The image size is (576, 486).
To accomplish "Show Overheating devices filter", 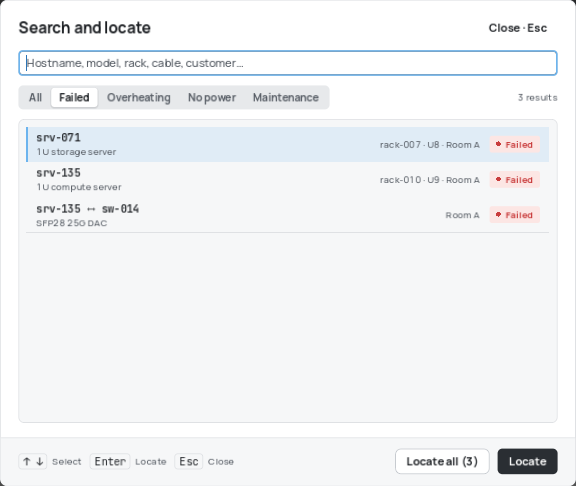I will [138, 97].
